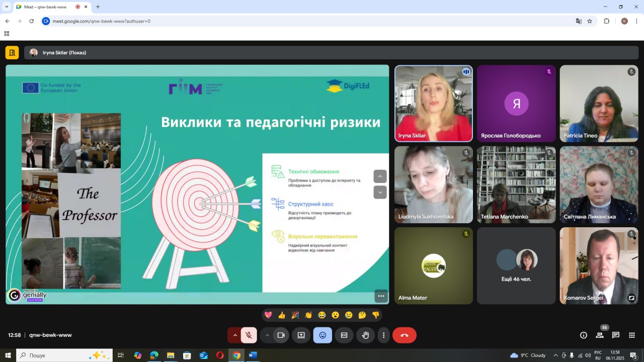Viewport: 644px width, 362px height.
Task: Hide the emoji reactions bar
Action: click(x=323, y=335)
